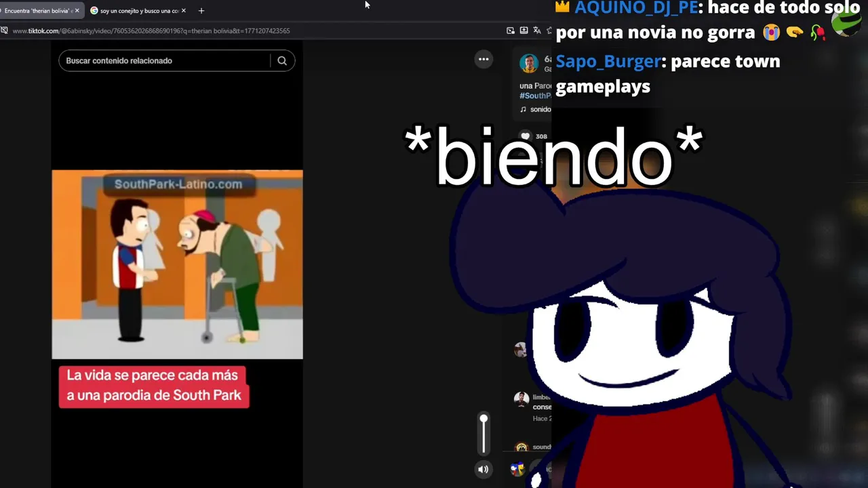Screen dimensions: 868x488
Task: Close the 'Encuentra therian bolivia' tab
Action: [x=77, y=11]
